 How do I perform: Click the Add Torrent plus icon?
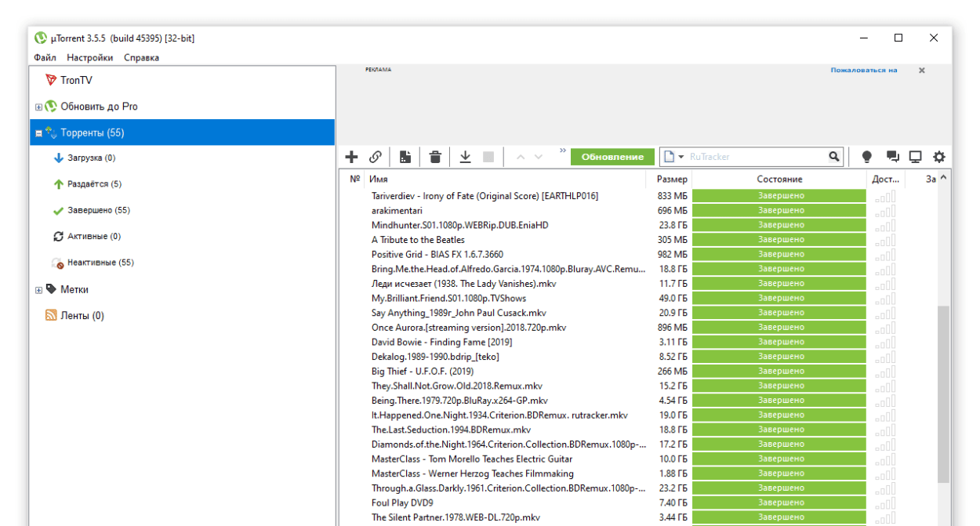click(x=351, y=157)
